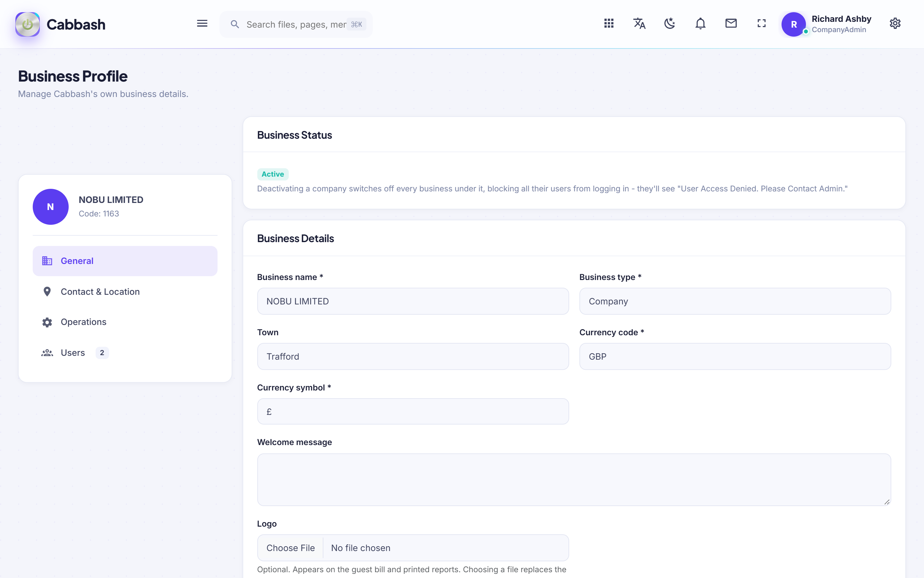This screenshot has width=924, height=578.
Task: Edit the Currency code field
Action: 735,356
